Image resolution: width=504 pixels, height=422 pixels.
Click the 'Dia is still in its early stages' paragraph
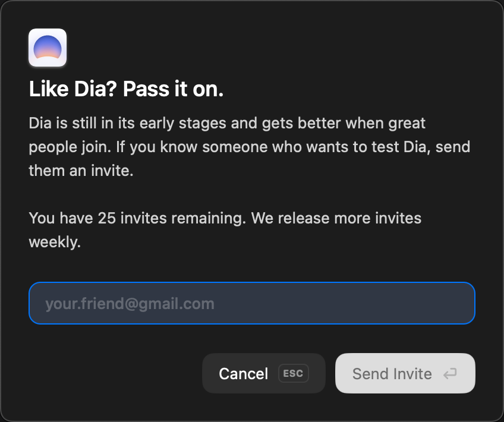(x=250, y=147)
